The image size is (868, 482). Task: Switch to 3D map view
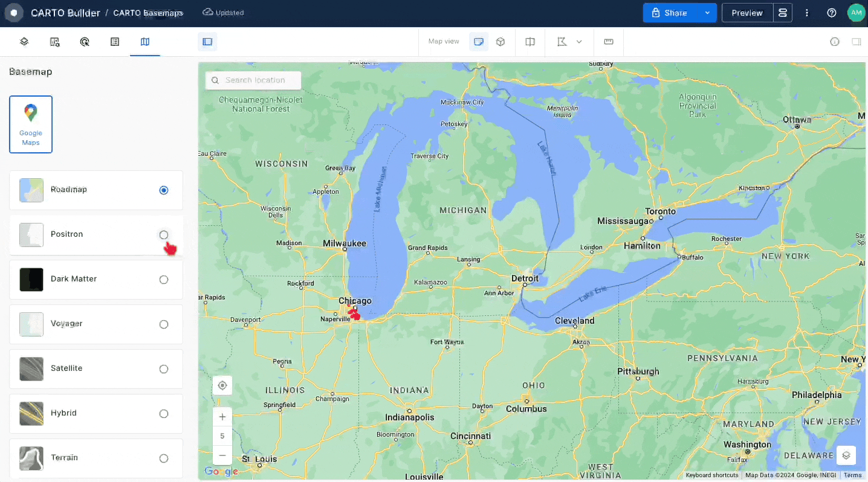point(500,42)
